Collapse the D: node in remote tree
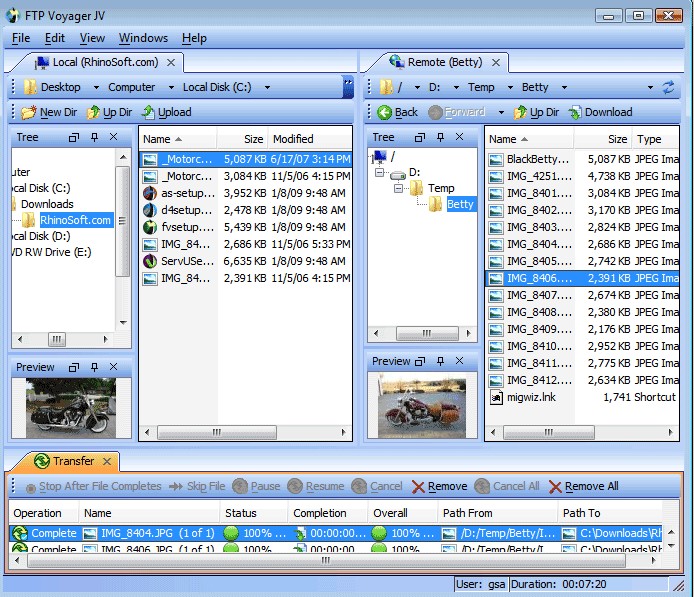Screen dimensions: 694x597 coord(380,172)
